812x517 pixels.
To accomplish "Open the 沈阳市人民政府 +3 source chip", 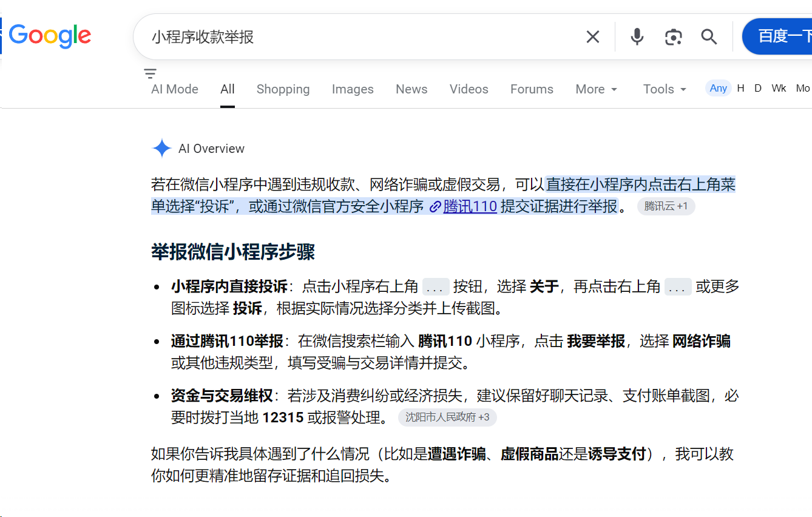I will [447, 417].
